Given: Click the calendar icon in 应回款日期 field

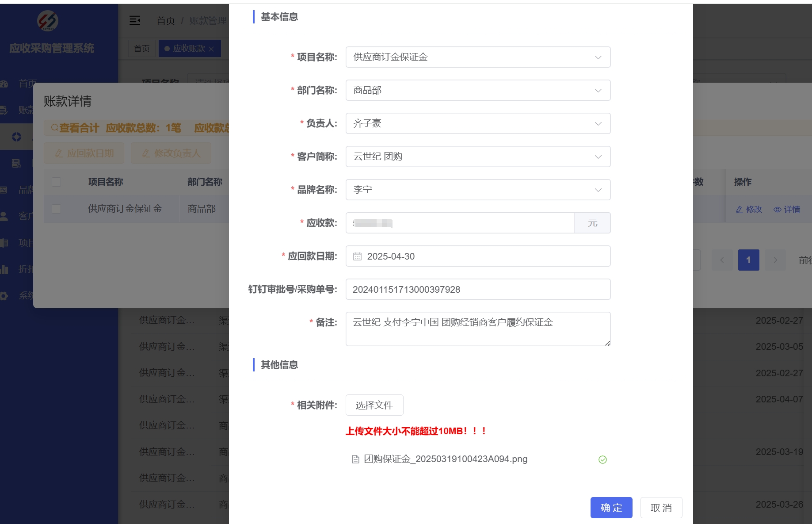Looking at the screenshot, I should pos(357,256).
